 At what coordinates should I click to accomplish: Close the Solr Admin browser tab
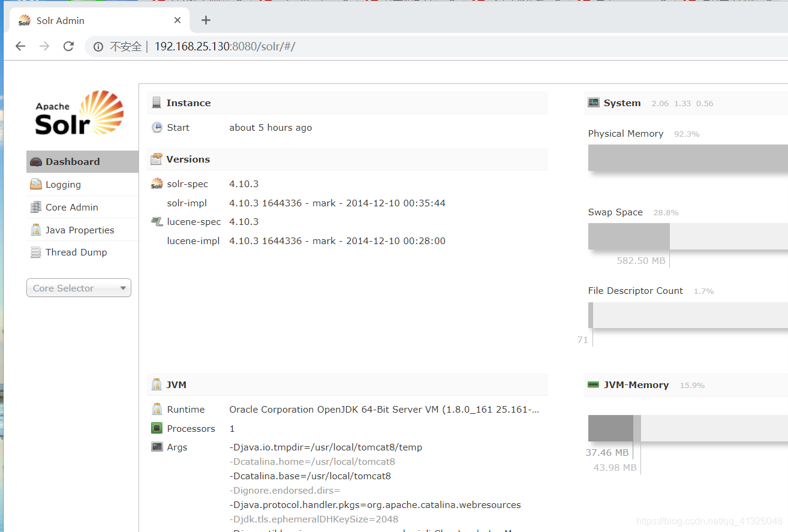pyautogui.click(x=178, y=20)
